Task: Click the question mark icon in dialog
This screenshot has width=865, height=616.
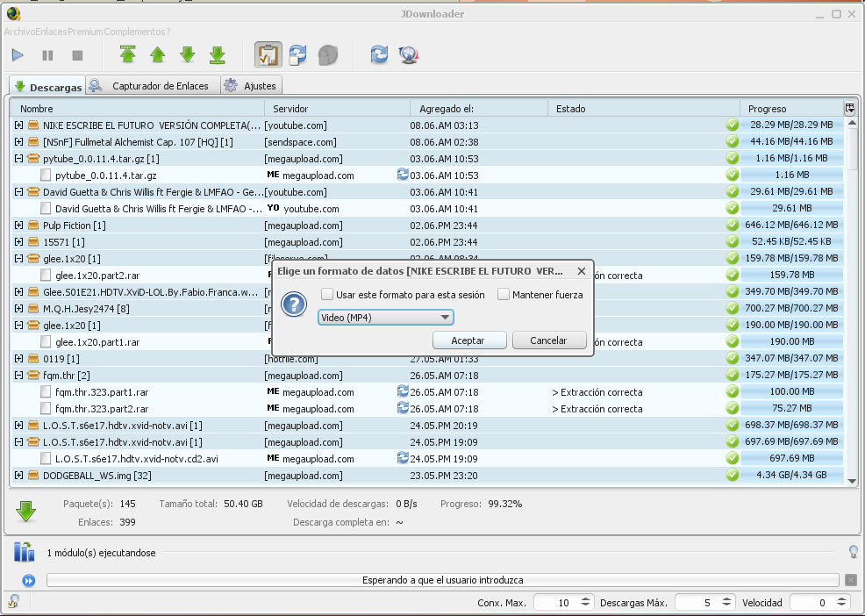Action: click(294, 304)
